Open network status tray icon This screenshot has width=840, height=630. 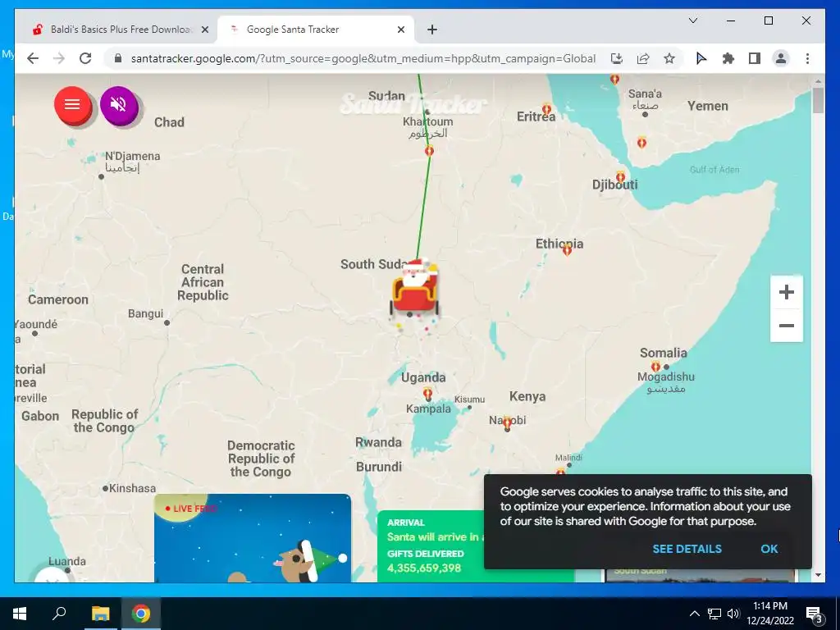[x=714, y=614]
